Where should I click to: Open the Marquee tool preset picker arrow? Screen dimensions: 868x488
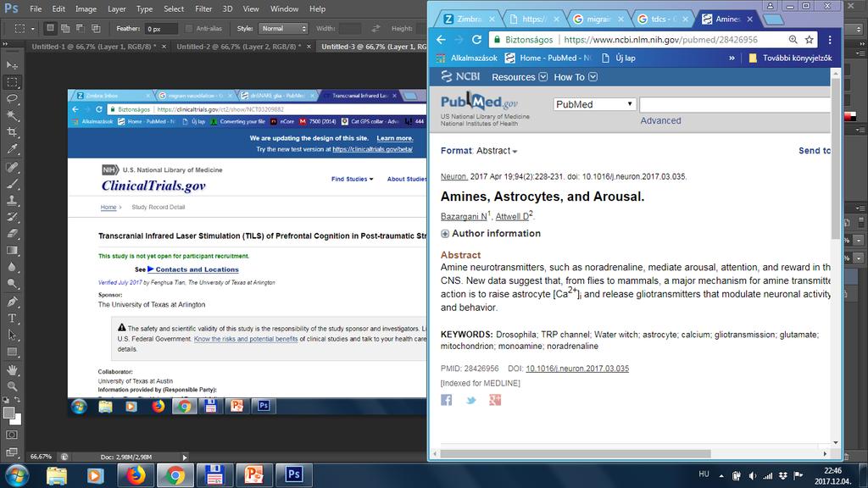point(33,29)
